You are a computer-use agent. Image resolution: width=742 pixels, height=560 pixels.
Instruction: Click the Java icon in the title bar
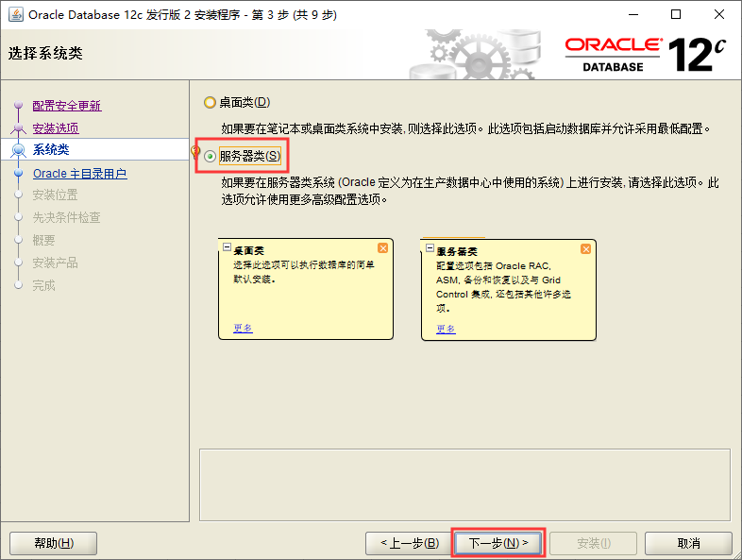(x=15, y=15)
